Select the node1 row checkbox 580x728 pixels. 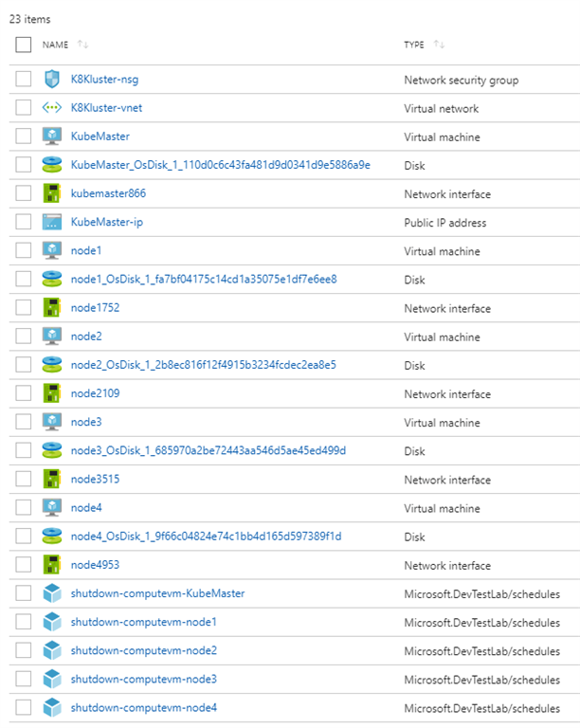(x=24, y=251)
